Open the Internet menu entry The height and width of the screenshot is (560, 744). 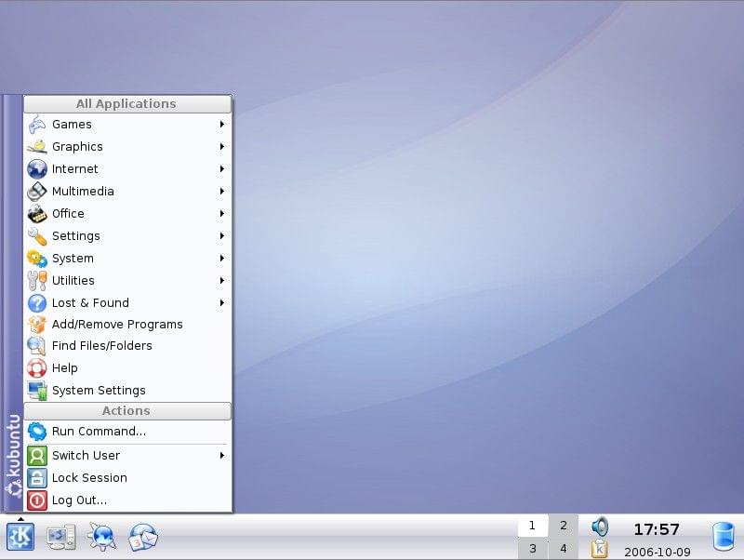click(x=127, y=169)
